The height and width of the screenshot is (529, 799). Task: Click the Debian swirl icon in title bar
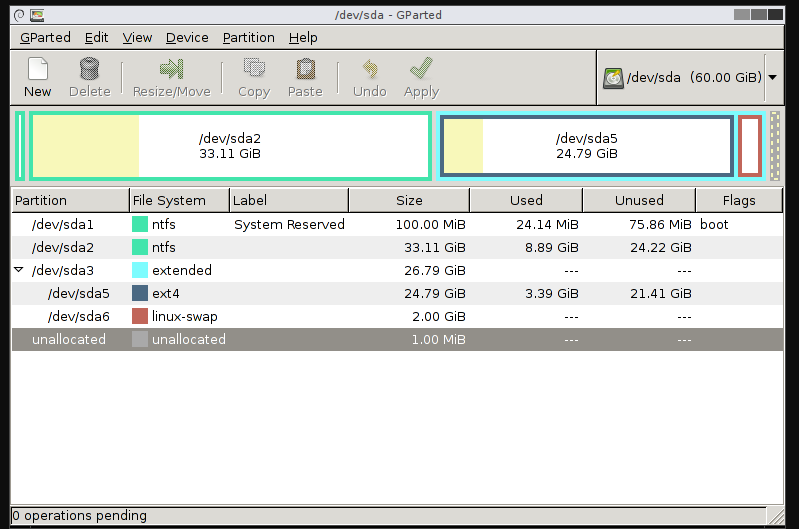(x=19, y=15)
